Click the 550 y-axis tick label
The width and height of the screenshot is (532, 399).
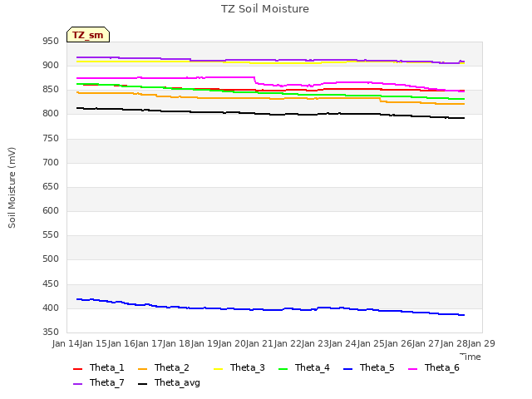pyautogui.click(x=51, y=234)
